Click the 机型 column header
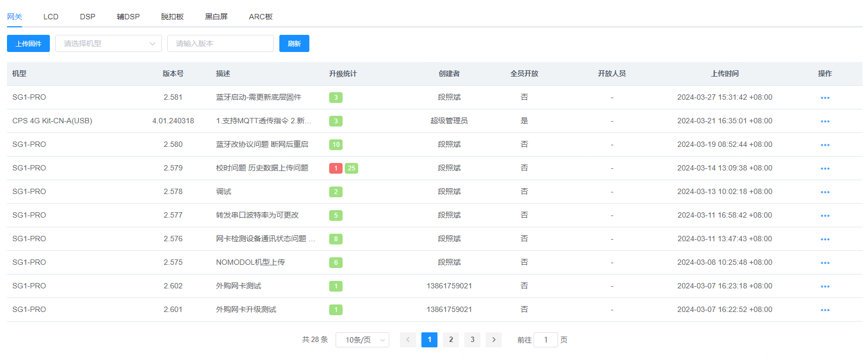 (19, 73)
